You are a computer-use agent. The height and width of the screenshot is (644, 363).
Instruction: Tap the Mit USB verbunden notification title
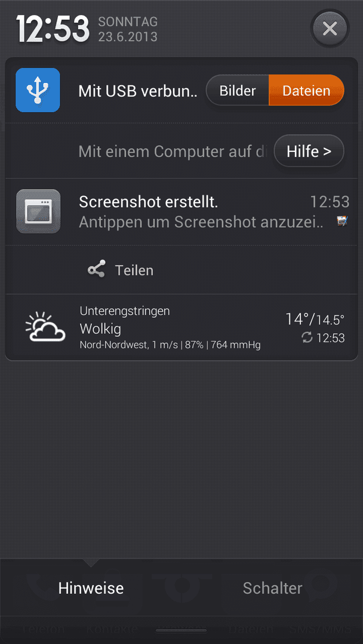point(138,91)
